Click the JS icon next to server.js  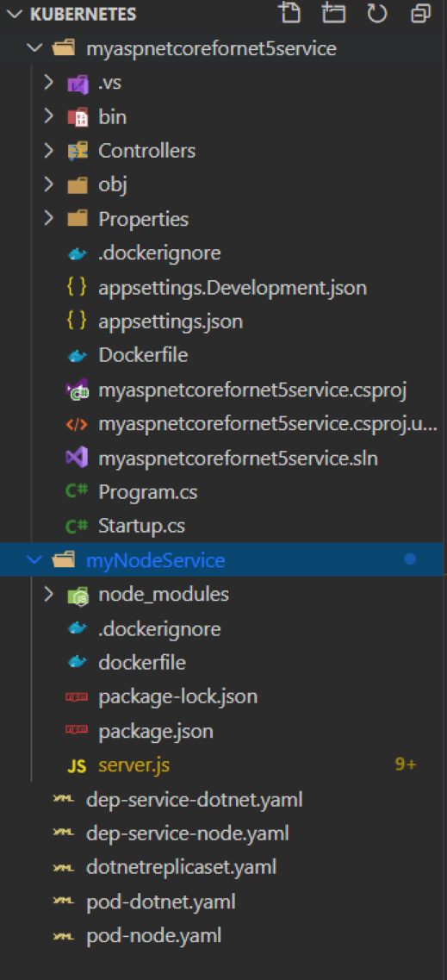click(x=77, y=765)
